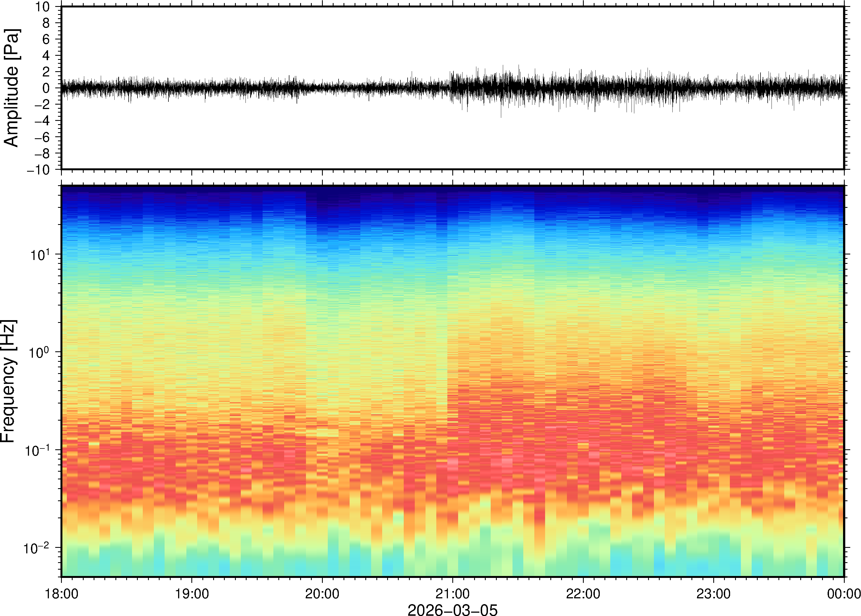Click the 2026-03-05 date label
The image size is (861, 616).
point(452,610)
